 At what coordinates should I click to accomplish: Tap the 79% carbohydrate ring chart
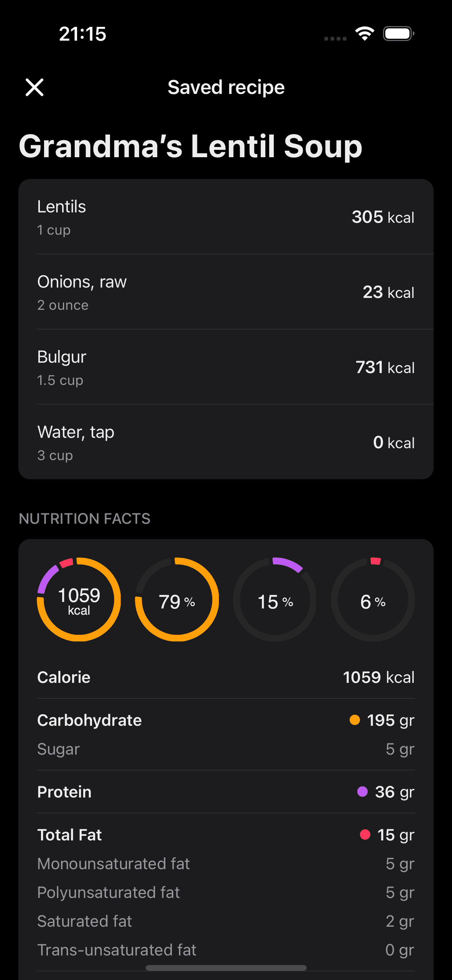click(177, 599)
